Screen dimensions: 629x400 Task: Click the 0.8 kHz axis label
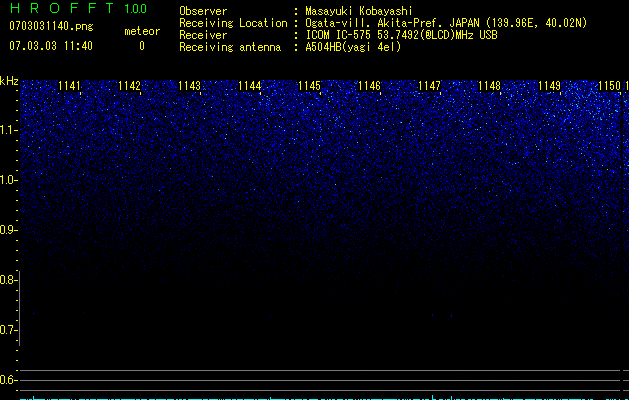(x=8, y=280)
